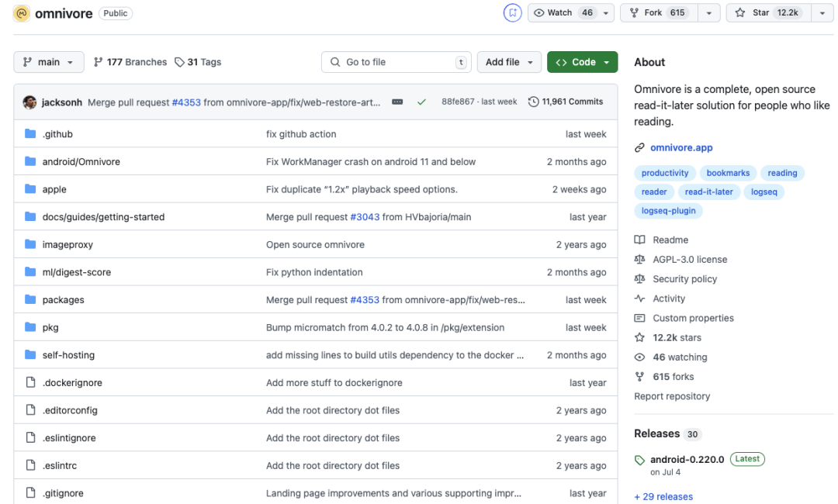The width and height of the screenshot is (838, 504).
Task: Select the logseq-plugin topic tag
Action: [669, 210]
